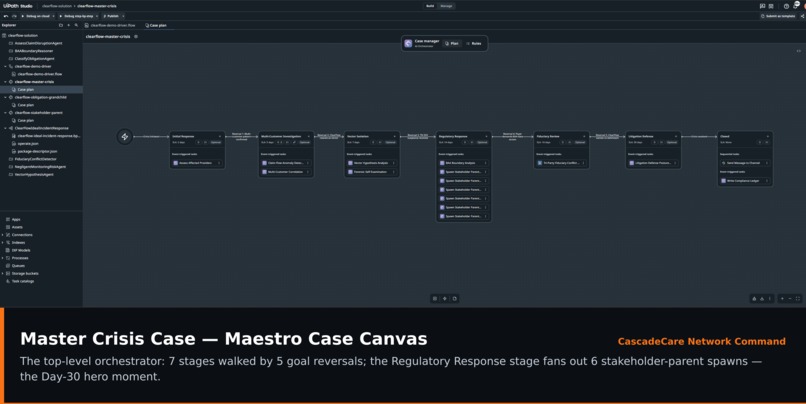Click Submit as template button
The image size is (806, 404).
pyautogui.click(x=778, y=16)
